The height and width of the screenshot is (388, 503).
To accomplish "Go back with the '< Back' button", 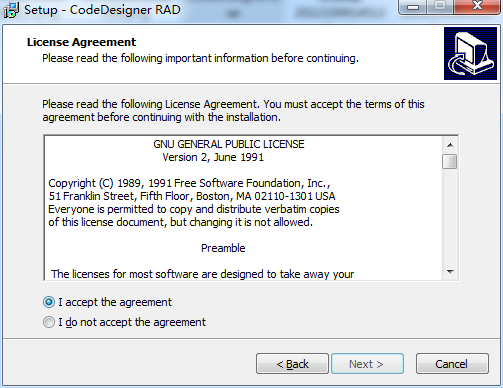I will click(x=292, y=364).
